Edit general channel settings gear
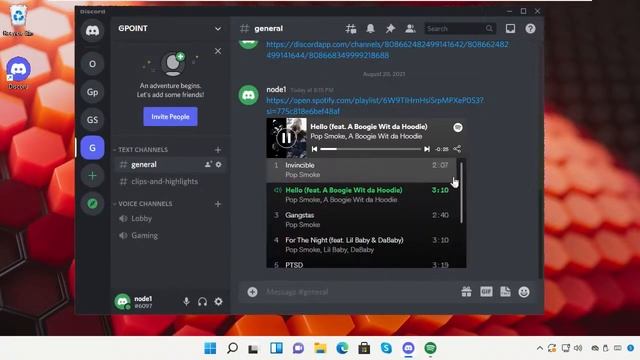This screenshot has height=360, width=640. pos(219,164)
